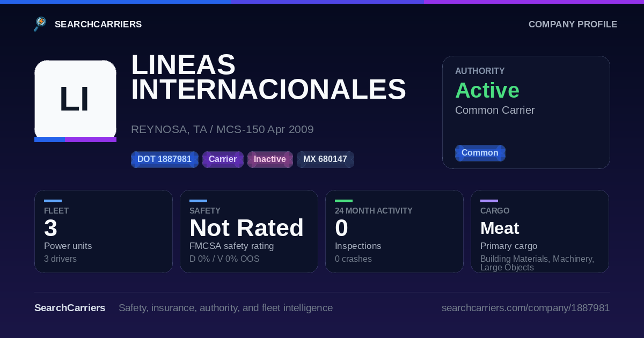The width and height of the screenshot is (644, 338).
Task: Click the SearchCarriers footer brand name
Action: point(70,308)
